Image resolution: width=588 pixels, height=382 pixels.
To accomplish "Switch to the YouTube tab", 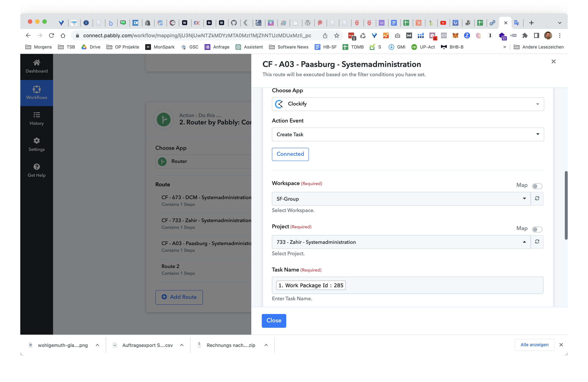I will click(x=443, y=23).
